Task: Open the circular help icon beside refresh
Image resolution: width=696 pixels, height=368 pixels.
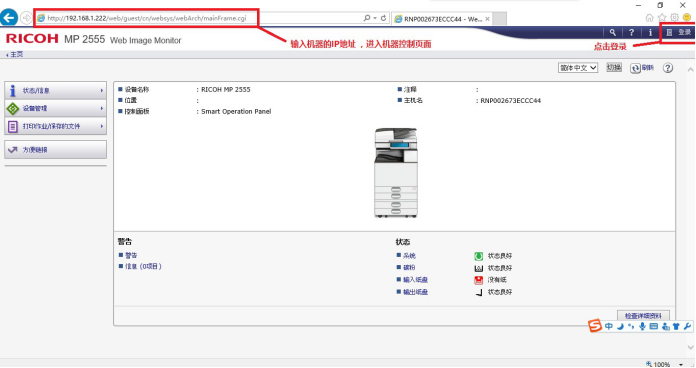Action: pyautogui.click(x=668, y=68)
